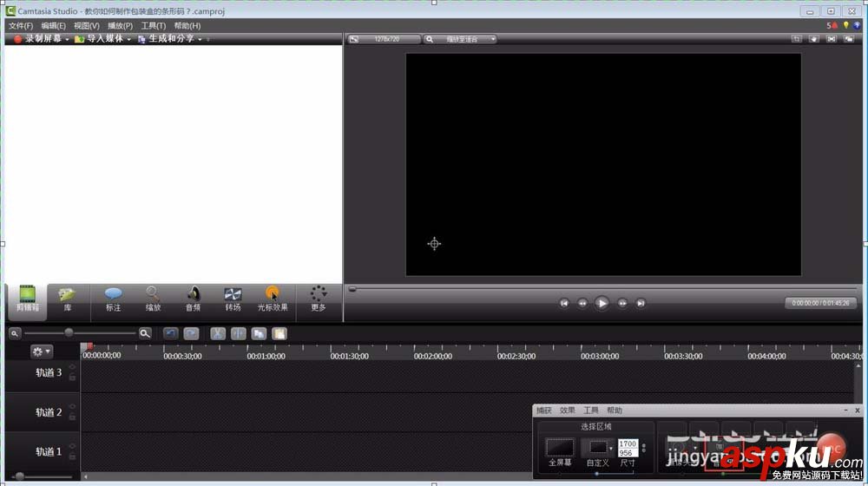Open the Callouts (标注) tool
Image resolution: width=868 pixels, height=486 pixels.
[113, 299]
